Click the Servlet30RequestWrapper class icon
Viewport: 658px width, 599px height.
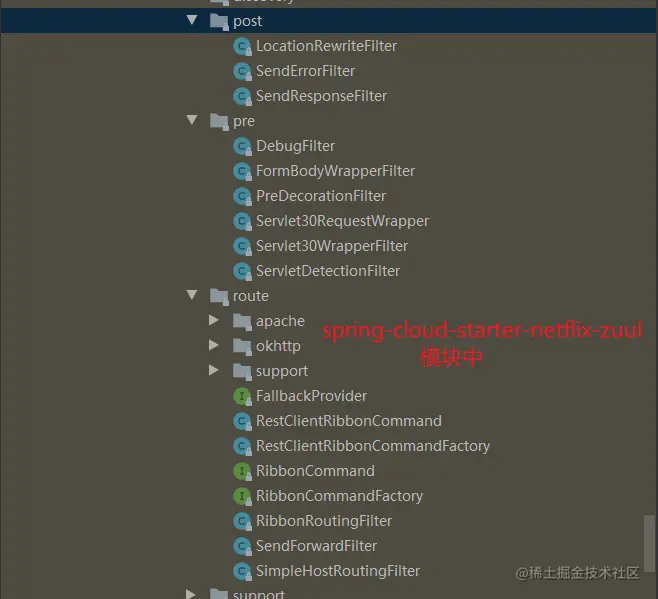click(243, 221)
